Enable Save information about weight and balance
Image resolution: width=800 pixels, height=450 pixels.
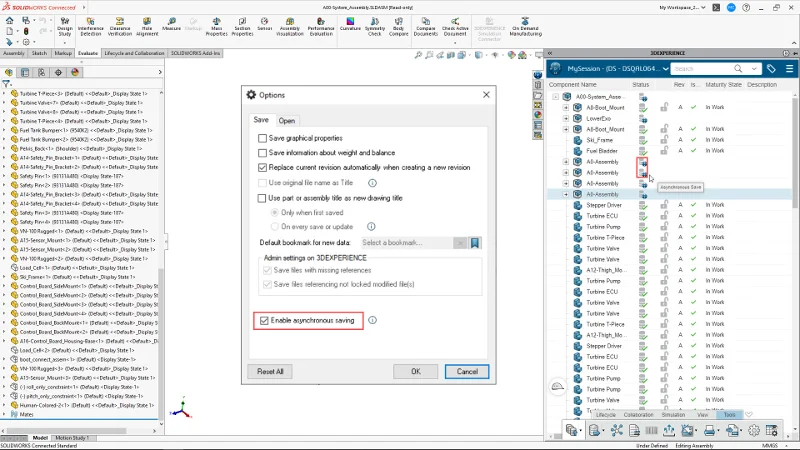[262, 152]
